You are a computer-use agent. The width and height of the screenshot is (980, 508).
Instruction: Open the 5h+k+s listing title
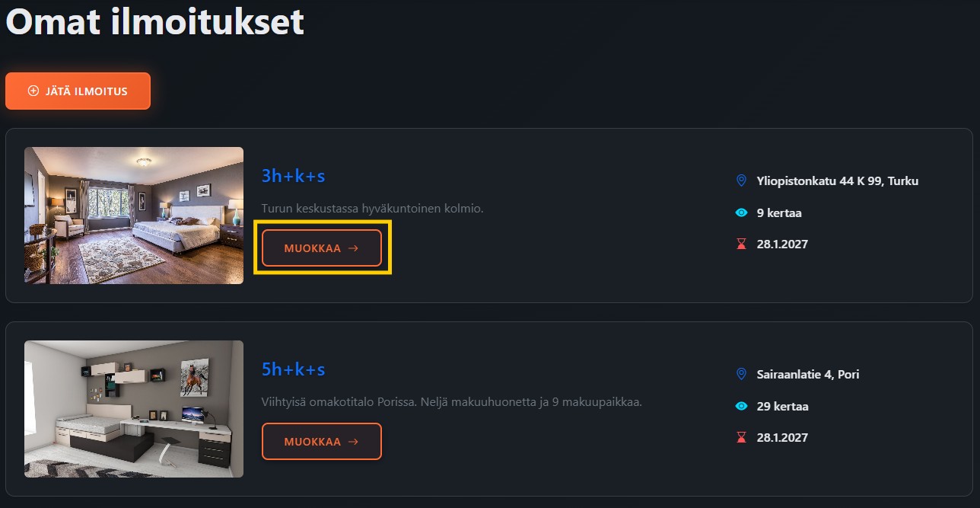[293, 370]
